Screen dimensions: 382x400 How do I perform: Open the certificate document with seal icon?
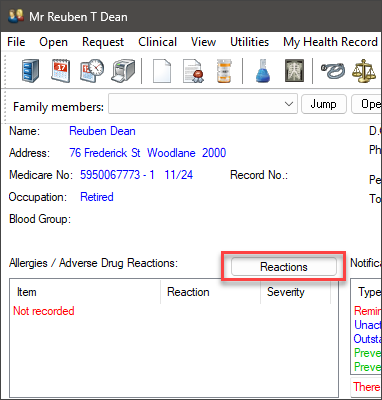193,71
